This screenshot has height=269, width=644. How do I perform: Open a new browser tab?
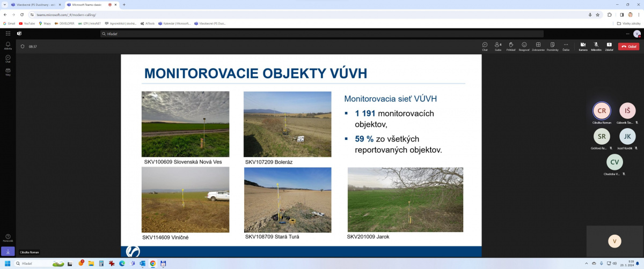(124, 4)
